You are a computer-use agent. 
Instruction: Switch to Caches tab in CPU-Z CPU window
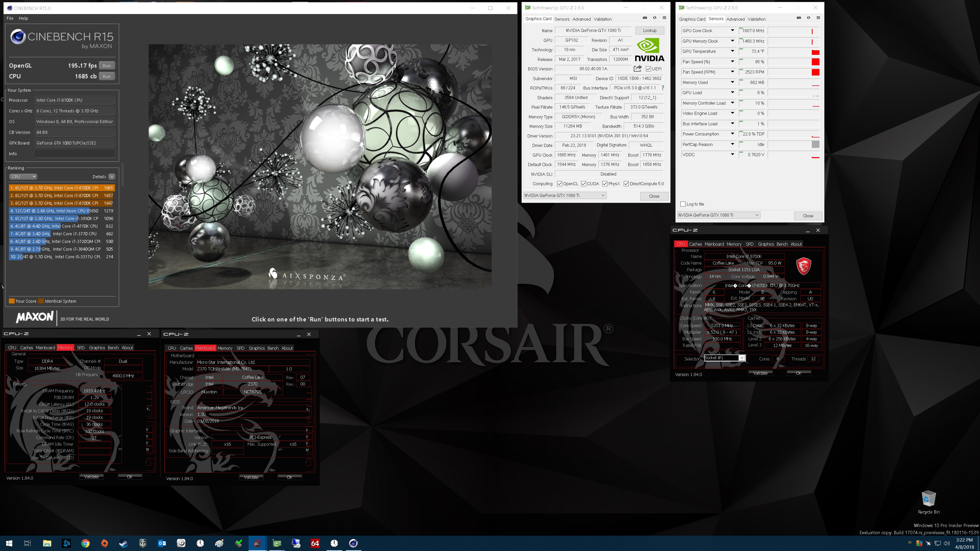(x=695, y=244)
